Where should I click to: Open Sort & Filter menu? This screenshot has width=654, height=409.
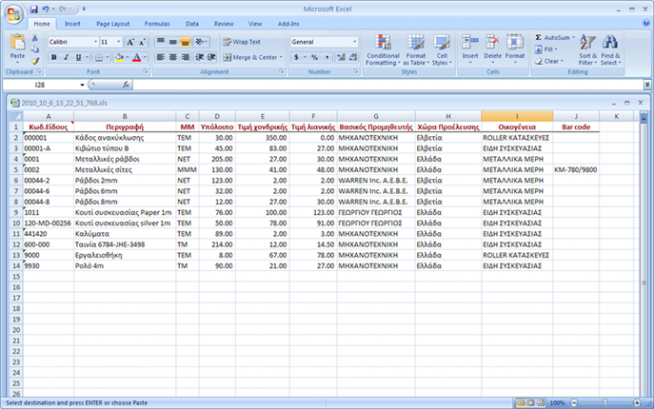click(588, 50)
